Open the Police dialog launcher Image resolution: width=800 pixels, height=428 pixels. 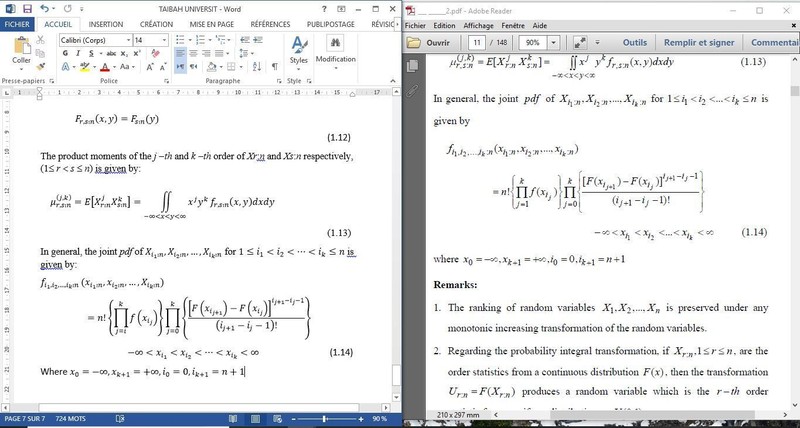tap(166, 81)
